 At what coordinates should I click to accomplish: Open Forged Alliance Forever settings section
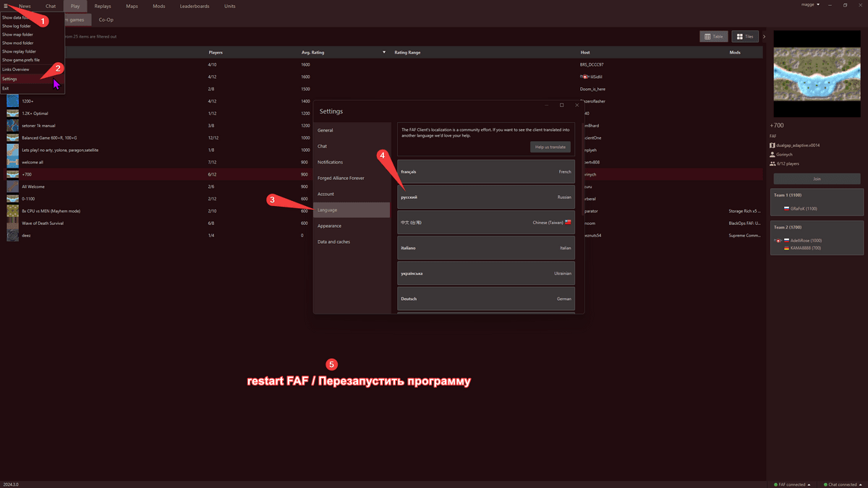click(x=352, y=178)
